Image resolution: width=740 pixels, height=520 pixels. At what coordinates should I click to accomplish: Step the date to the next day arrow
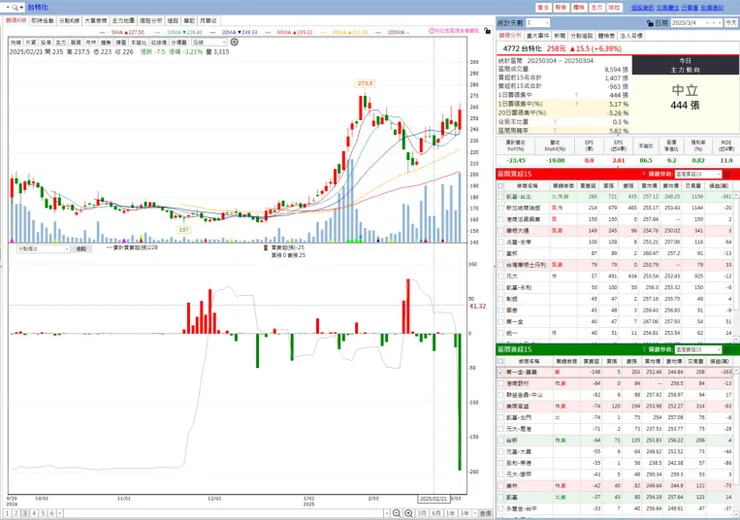720,23
